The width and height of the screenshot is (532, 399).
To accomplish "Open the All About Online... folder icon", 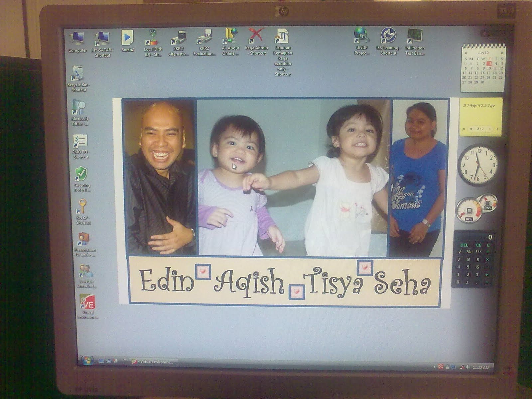I will [230, 42].
